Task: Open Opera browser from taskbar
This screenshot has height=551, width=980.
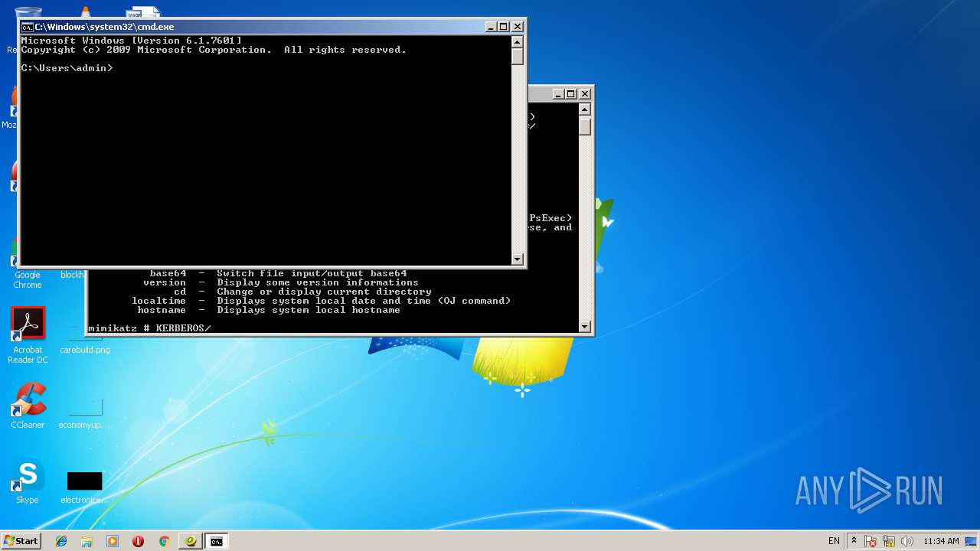Action: click(138, 541)
